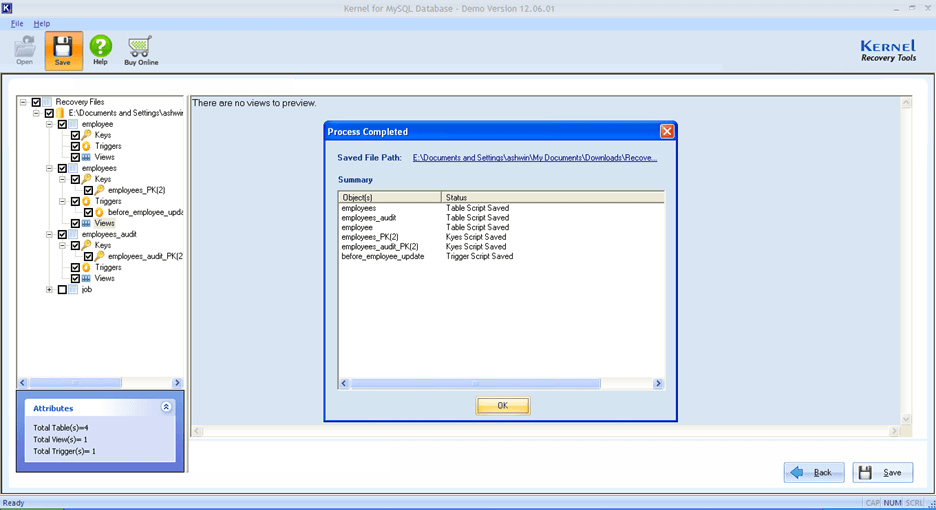Click OK in Process Completed dialog
The width and height of the screenshot is (936, 510).
pyautogui.click(x=503, y=405)
